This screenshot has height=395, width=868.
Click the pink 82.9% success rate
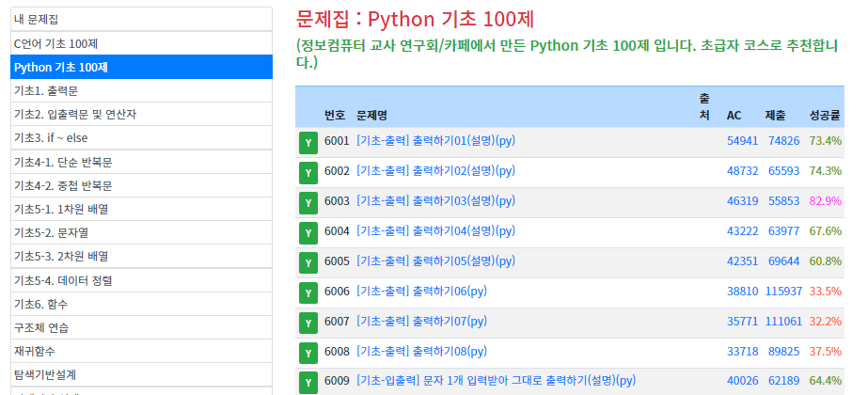coord(826,200)
